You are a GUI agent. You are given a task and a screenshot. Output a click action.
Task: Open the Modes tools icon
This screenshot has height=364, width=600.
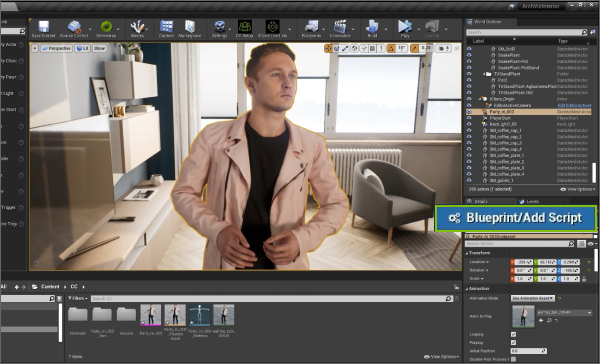pyautogui.click(x=137, y=27)
